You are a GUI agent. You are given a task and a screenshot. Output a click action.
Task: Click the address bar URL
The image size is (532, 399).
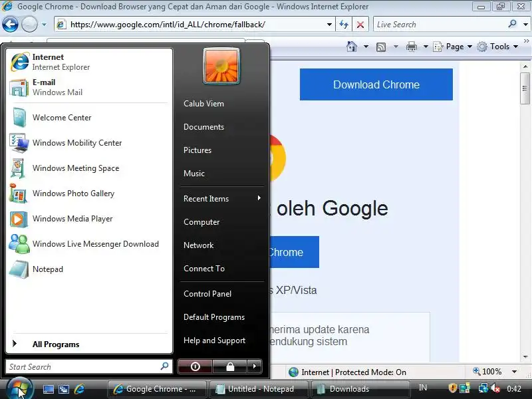pyautogui.click(x=168, y=25)
